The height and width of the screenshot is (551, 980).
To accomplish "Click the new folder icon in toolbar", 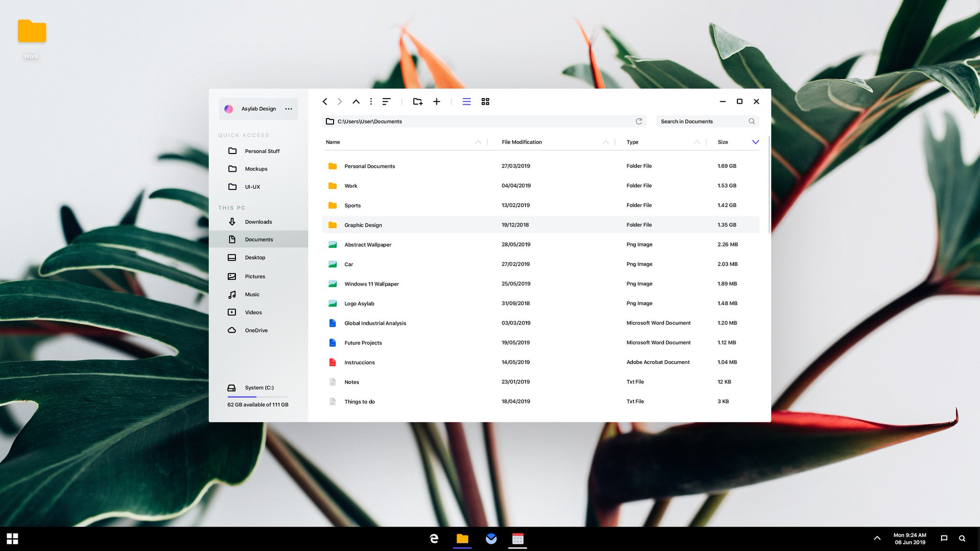I will pyautogui.click(x=417, y=101).
